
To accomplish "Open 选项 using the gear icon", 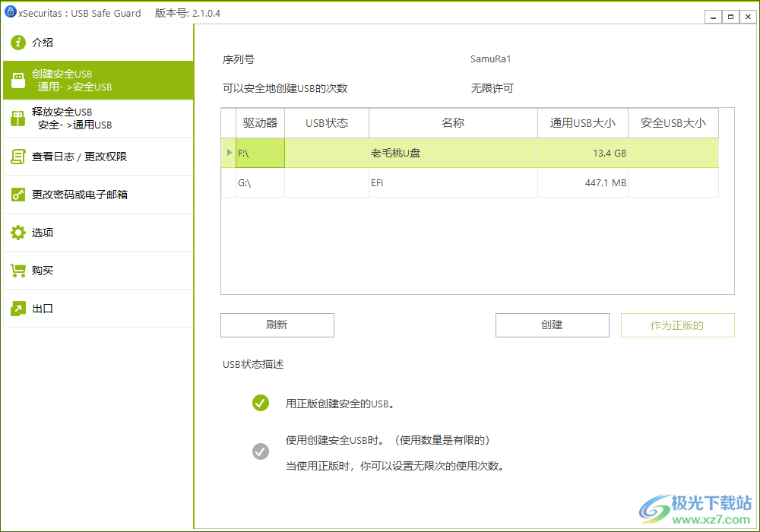I will point(19,233).
